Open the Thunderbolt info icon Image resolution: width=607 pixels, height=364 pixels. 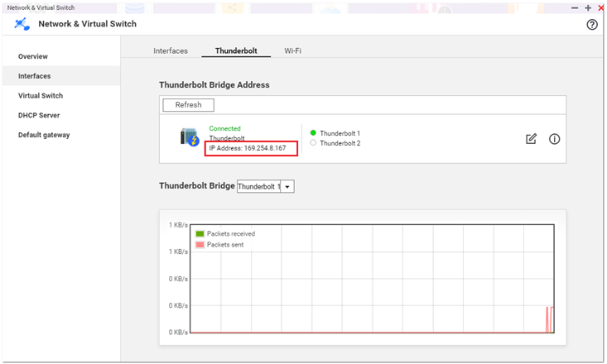(x=555, y=139)
